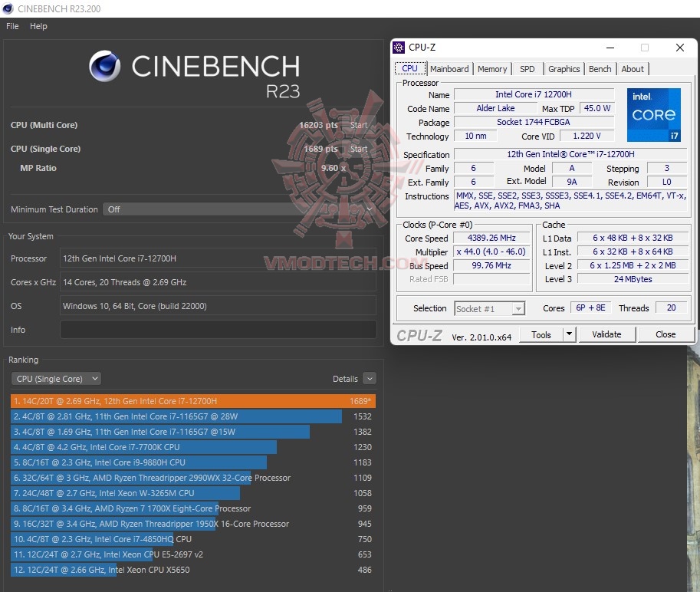Minimize the CPU-Z window

point(610,48)
